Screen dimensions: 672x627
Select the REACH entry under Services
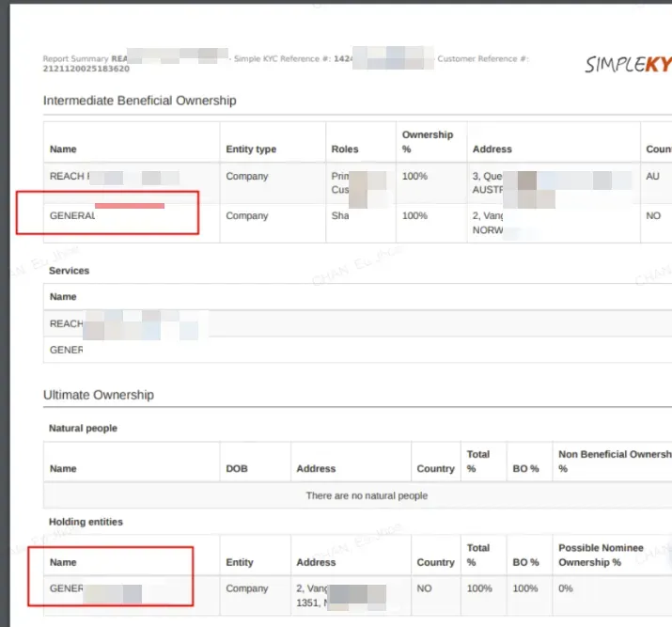click(67, 323)
